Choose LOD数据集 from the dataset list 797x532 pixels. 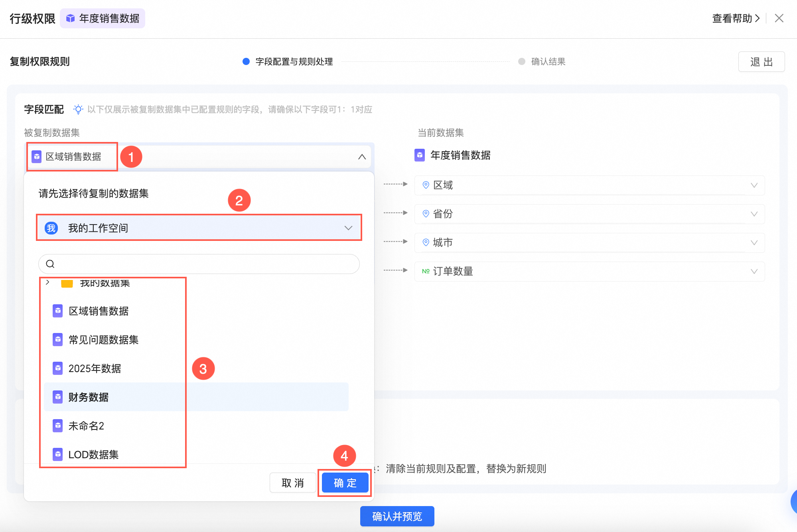[x=93, y=455]
